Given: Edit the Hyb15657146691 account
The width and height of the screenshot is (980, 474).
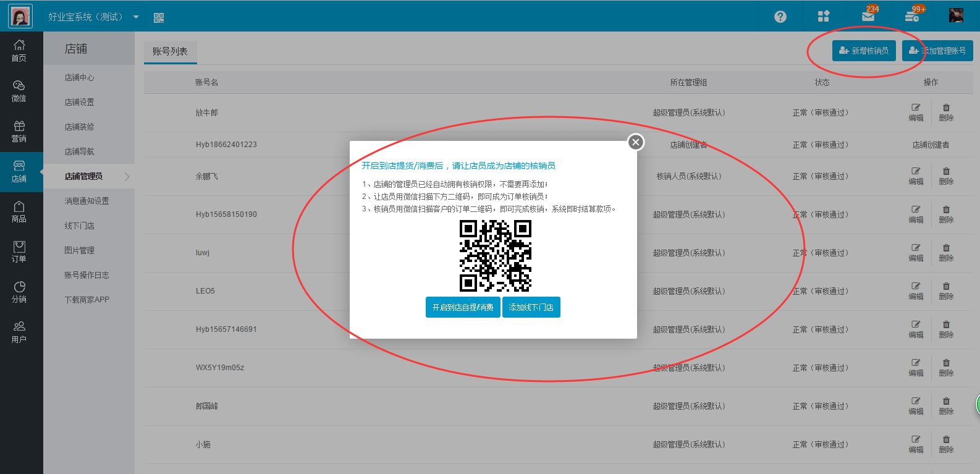Looking at the screenshot, I should [916, 329].
